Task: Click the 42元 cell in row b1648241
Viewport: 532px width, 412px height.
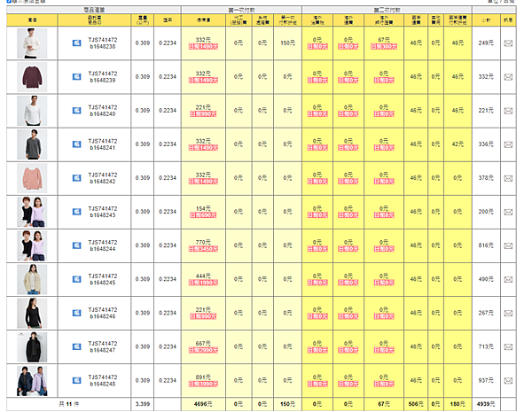Action: tap(458, 144)
